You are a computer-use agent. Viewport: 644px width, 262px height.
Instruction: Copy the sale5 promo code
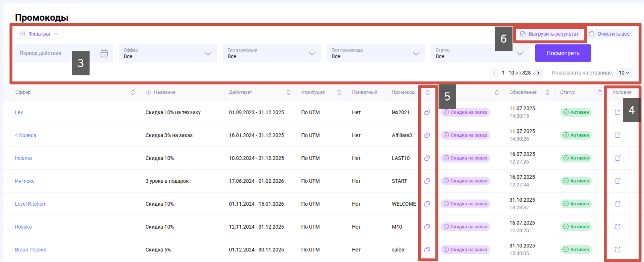[427, 250]
